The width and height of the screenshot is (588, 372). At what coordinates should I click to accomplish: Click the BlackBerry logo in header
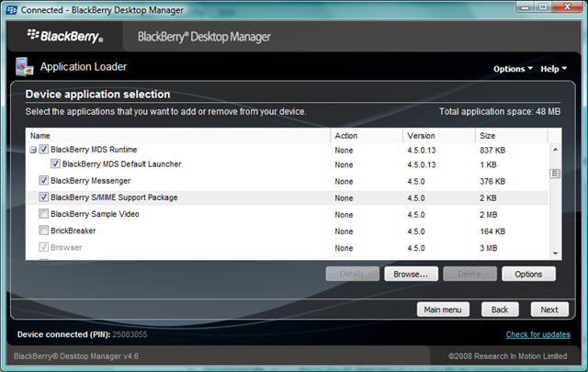pyautogui.click(x=65, y=36)
